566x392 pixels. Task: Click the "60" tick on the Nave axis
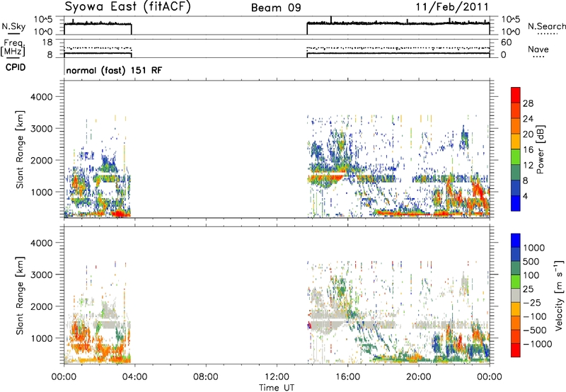(x=506, y=42)
